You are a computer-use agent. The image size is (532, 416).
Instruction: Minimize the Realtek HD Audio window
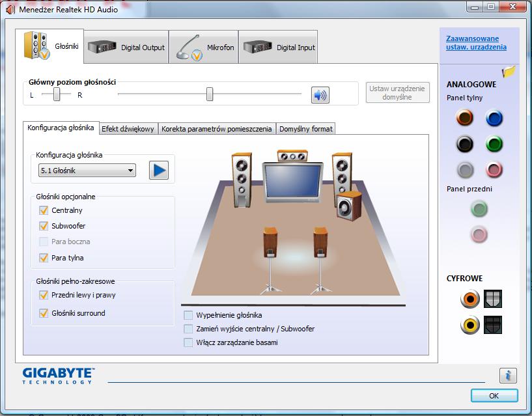pyautogui.click(x=475, y=7)
